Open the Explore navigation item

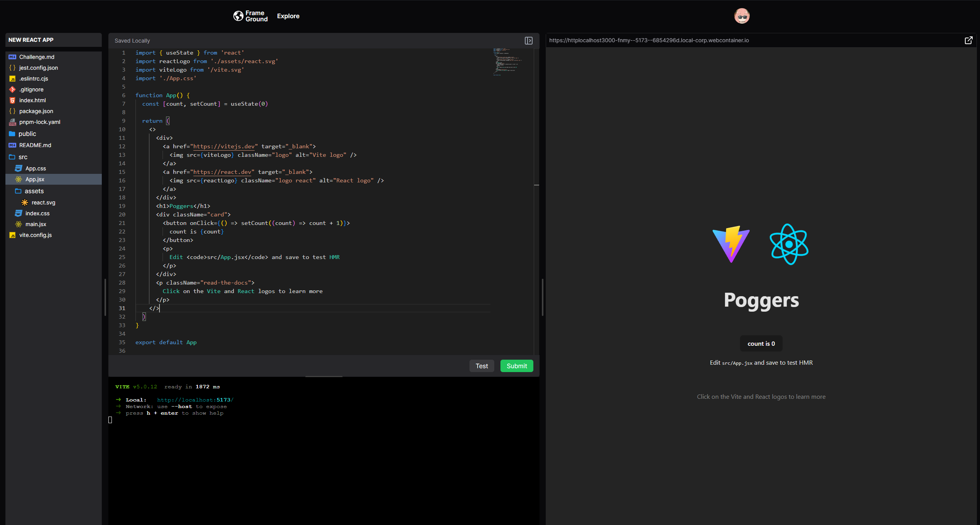[288, 16]
